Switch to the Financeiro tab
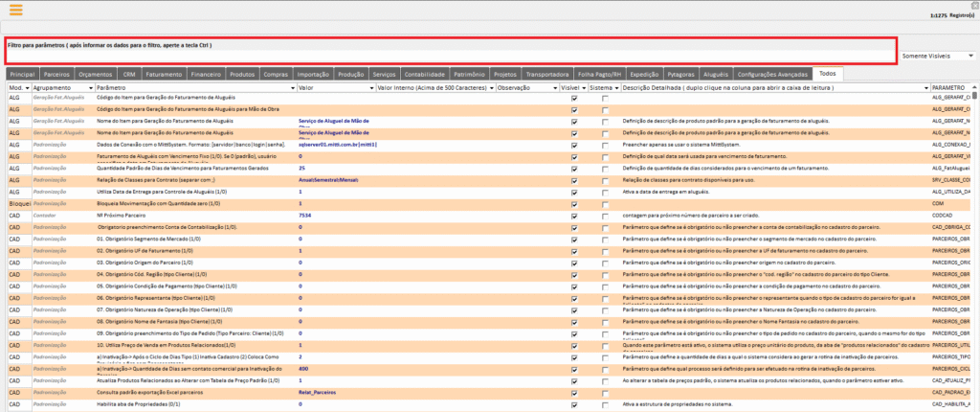980x412 pixels. 206,74
